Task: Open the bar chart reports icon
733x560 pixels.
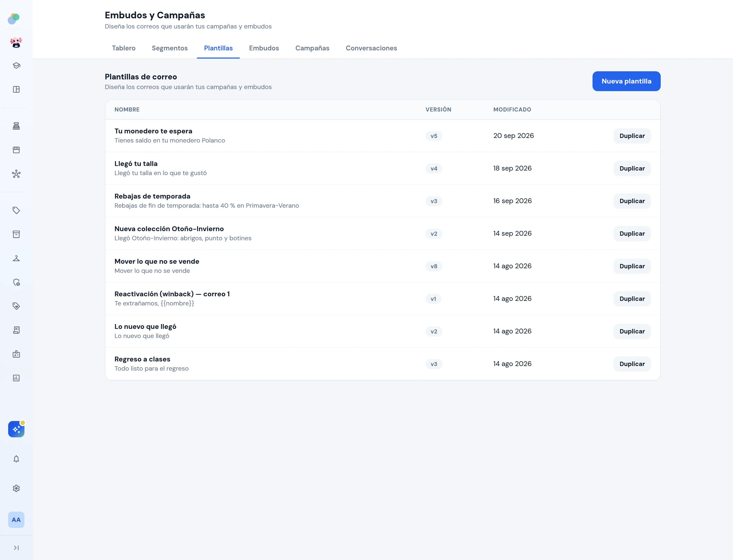Action: point(16,378)
